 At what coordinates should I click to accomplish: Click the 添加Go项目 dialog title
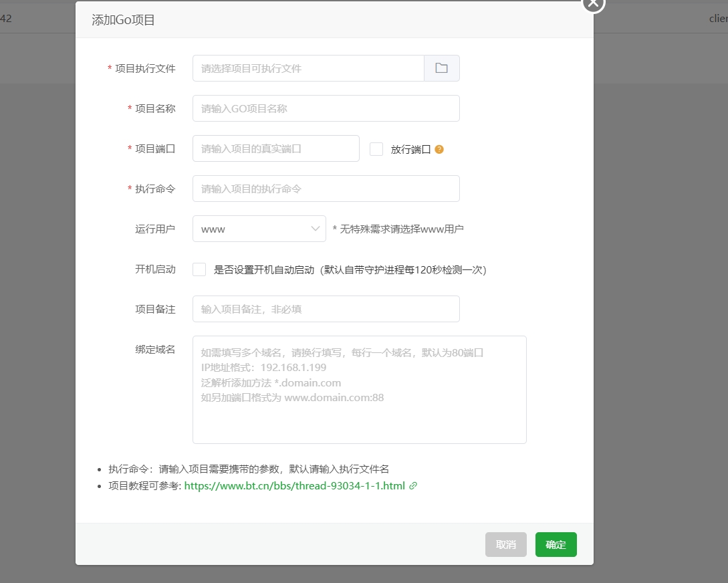123,20
